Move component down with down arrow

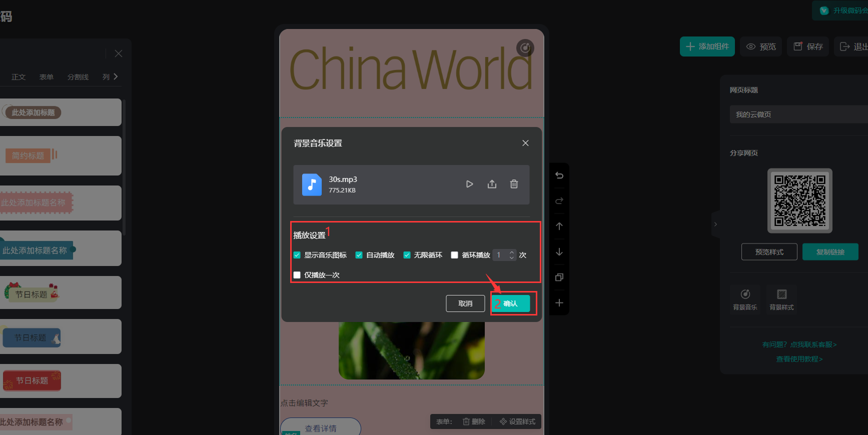559,252
